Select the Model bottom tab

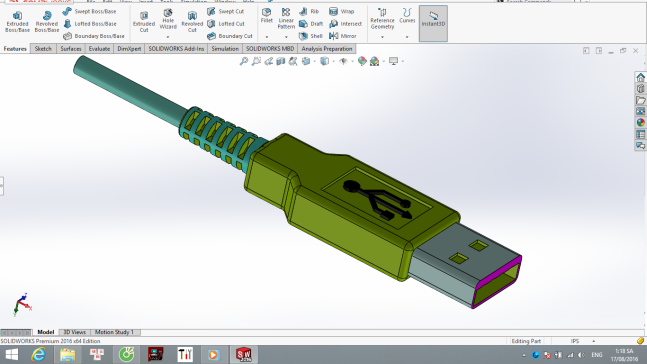pyautogui.click(x=45, y=332)
